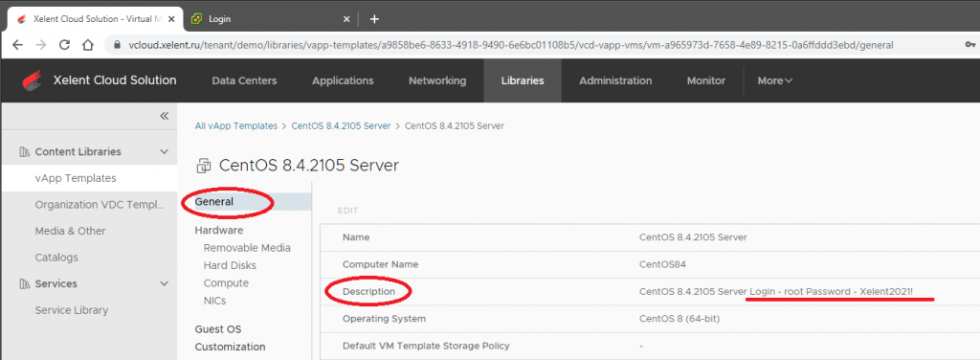Click the Services heading text

(x=56, y=283)
